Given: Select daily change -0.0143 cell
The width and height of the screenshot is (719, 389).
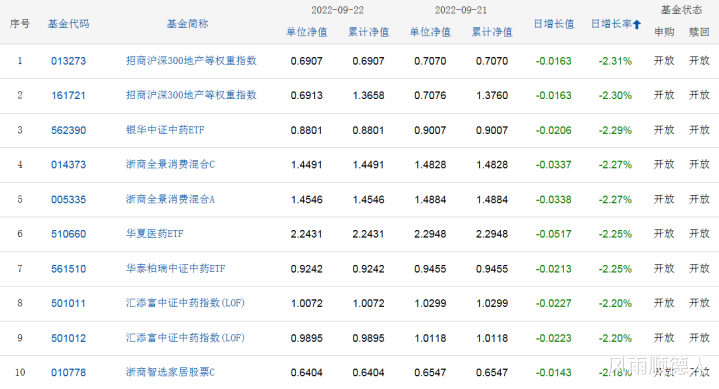Looking at the screenshot, I should click(x=553, y=372).
